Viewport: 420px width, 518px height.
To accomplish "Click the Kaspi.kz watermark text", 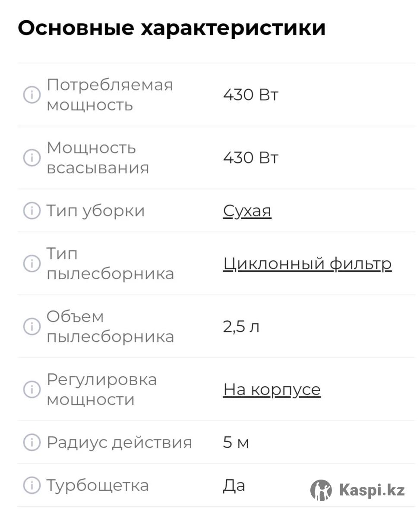I will point(372,490).
